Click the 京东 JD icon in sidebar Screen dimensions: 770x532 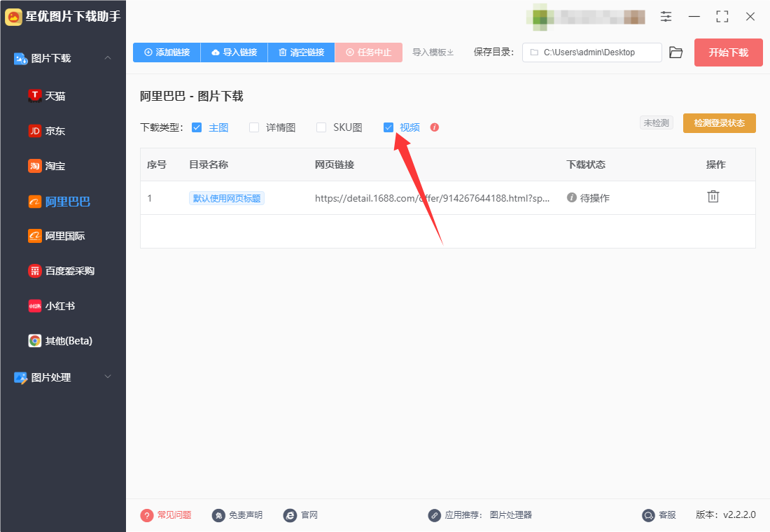(x=35, y=131)
